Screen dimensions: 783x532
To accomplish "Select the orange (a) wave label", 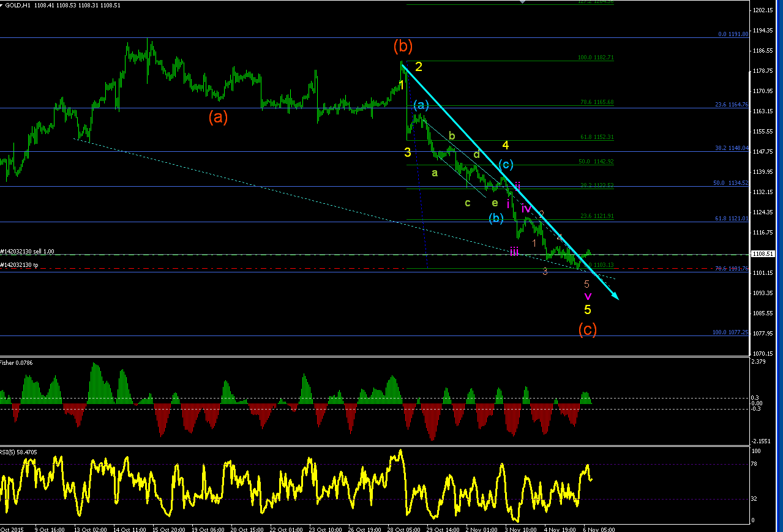I will click(x=218, y=117).
